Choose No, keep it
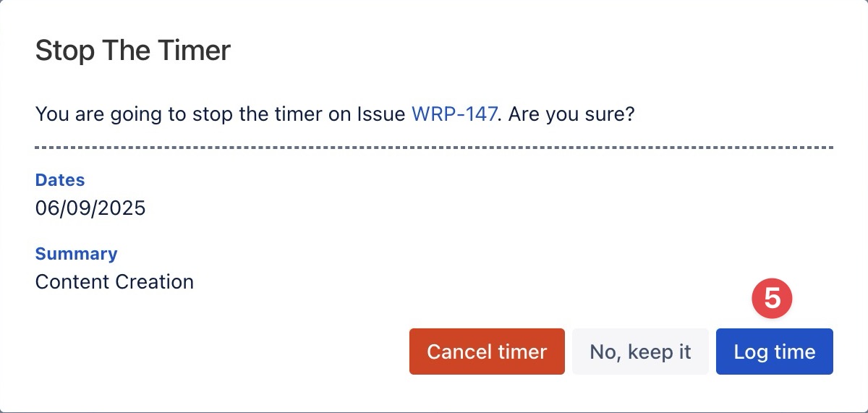Screen dimensions: 868x413 pyautogui.click(x=640, y=352)
